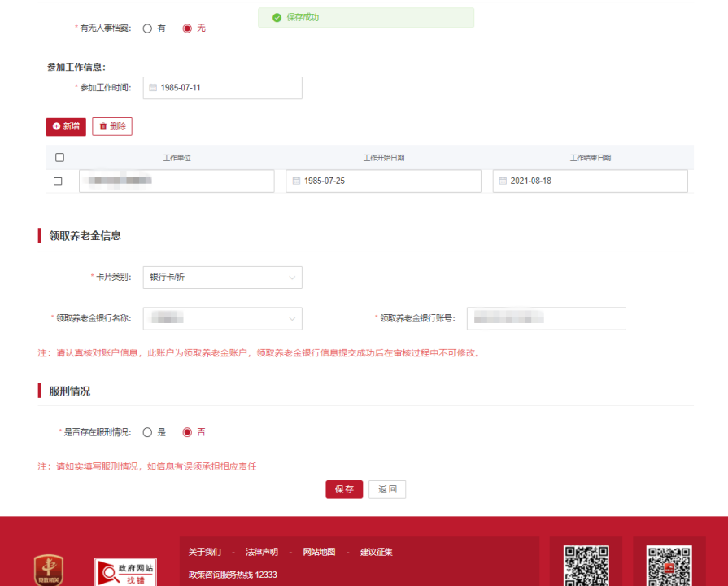Select 有 for 有无人事档案
728x586 pixels.
pyautogui.click(x=147, y=28)
